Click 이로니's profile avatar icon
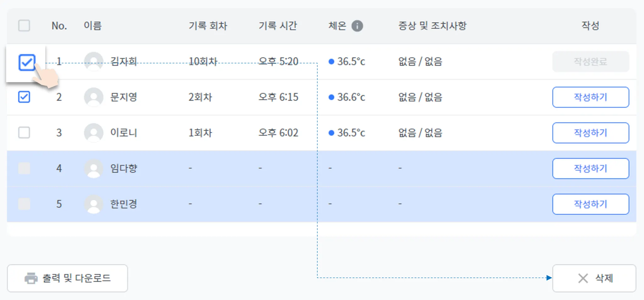644x300 pixels. click(94, 133)
